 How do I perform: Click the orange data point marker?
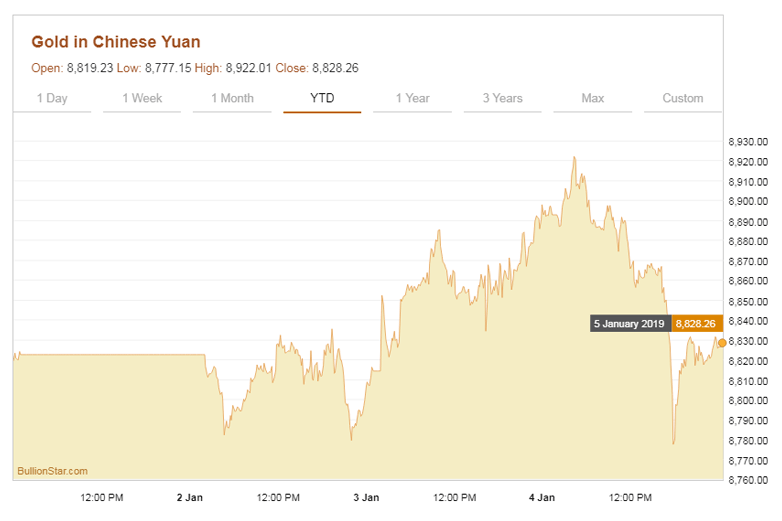pos(722,343)
